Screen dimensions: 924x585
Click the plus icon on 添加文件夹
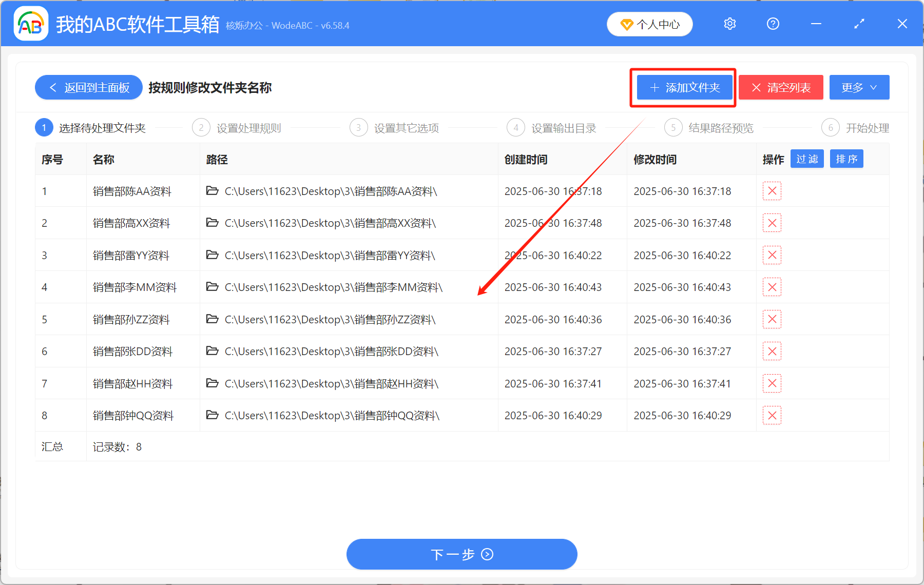pos(654,87)
